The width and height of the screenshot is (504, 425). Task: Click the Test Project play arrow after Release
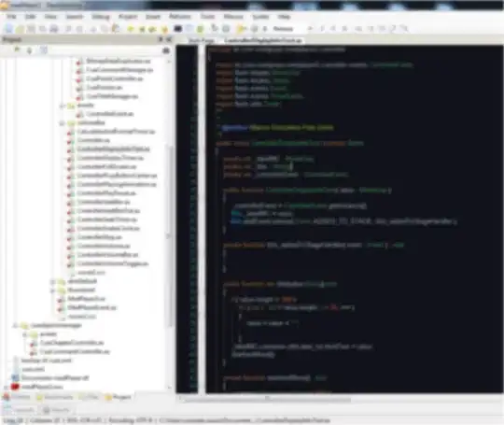tap(310, 29)
